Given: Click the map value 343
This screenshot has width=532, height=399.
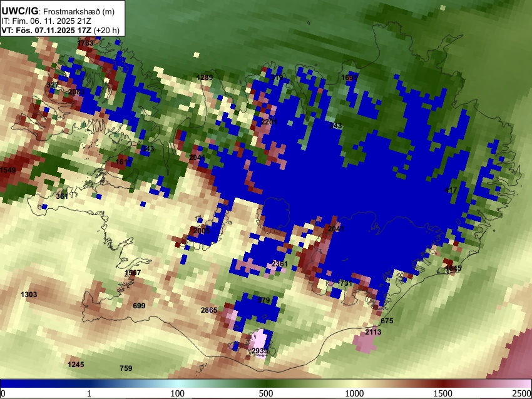Looking at the screenshot, I should 148,148.
